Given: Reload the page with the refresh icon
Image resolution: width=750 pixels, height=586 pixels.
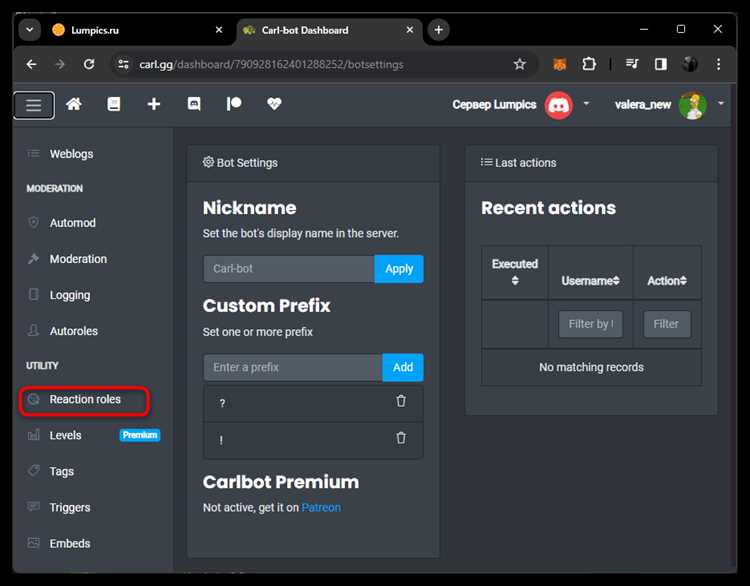Looking at the screenshot, I should [89, 64].
